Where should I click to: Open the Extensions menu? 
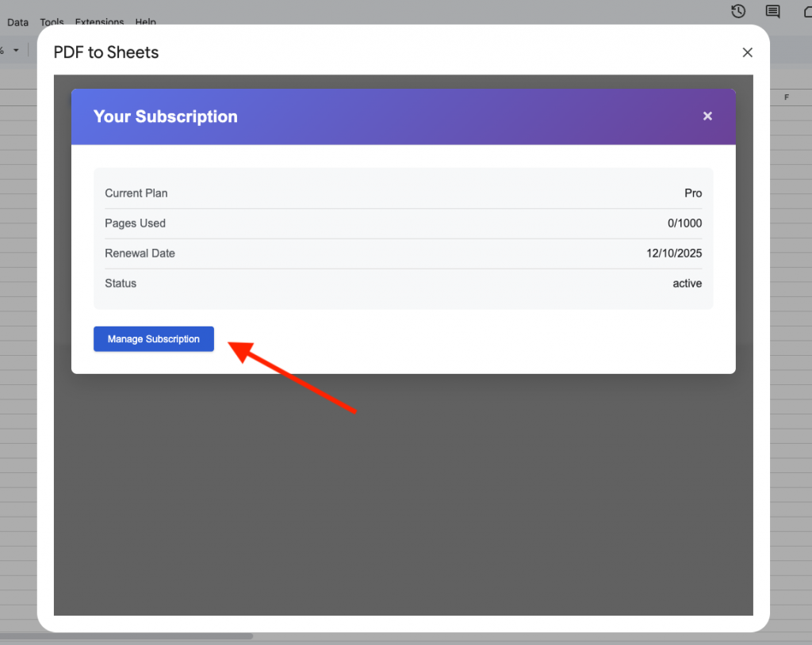pyautogui.click(x=99, y=22)
